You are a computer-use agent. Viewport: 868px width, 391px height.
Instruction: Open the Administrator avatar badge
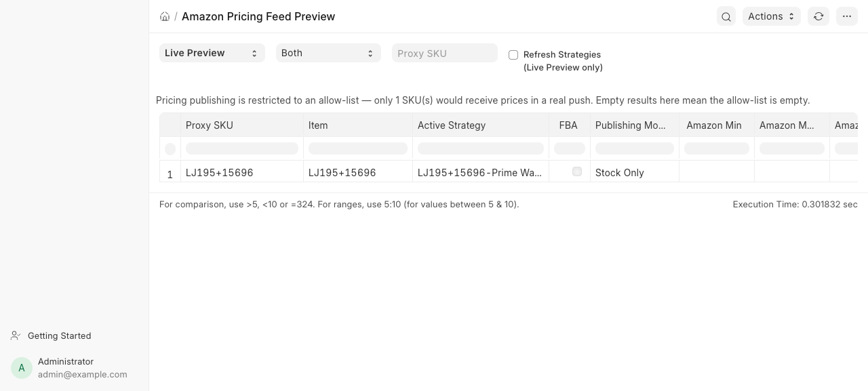(22, 368)
